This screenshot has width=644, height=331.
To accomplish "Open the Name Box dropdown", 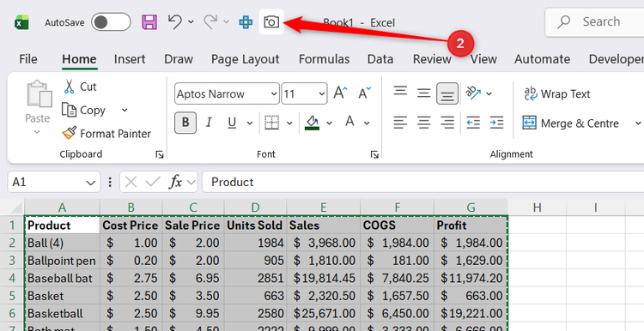I will pyautogui.click(x=90, y=183).
